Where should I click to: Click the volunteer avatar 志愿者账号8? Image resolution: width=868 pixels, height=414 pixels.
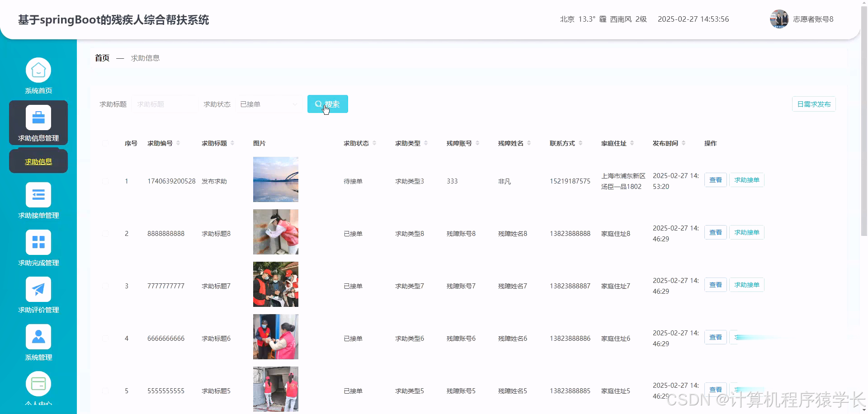(778, 19)
